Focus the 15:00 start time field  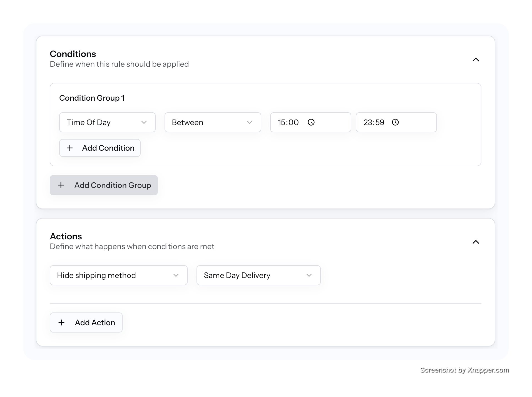coord(289,122)
